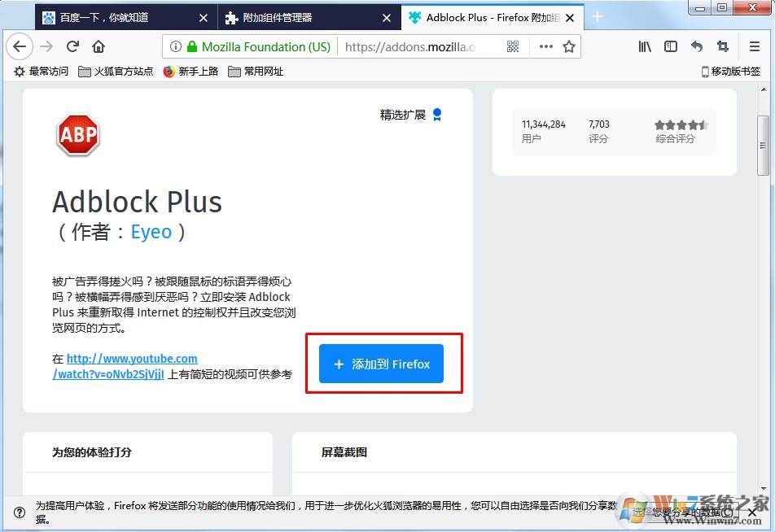775x532 pixels.
Task: Click the scrollbar up arrow
Action: click(764, 90)
